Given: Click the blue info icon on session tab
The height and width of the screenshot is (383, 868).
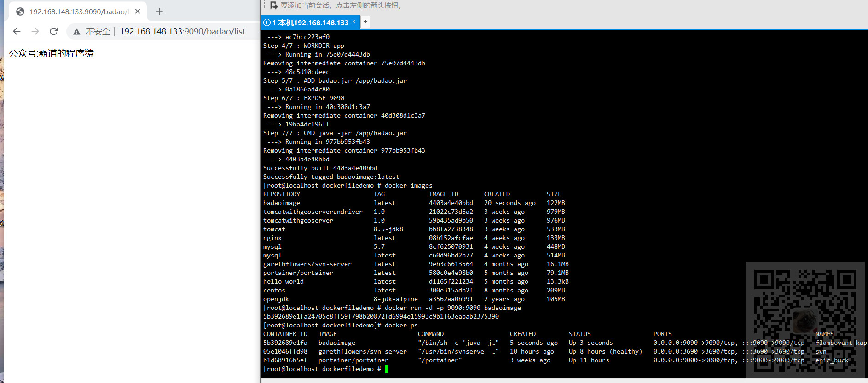Looking at the screenshot, I should 266,23.
